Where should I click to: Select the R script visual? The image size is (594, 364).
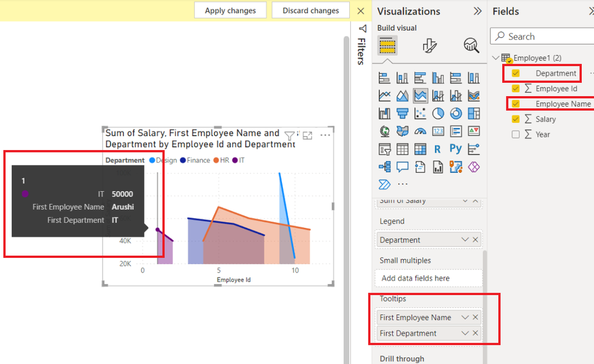tap(438, 149)
